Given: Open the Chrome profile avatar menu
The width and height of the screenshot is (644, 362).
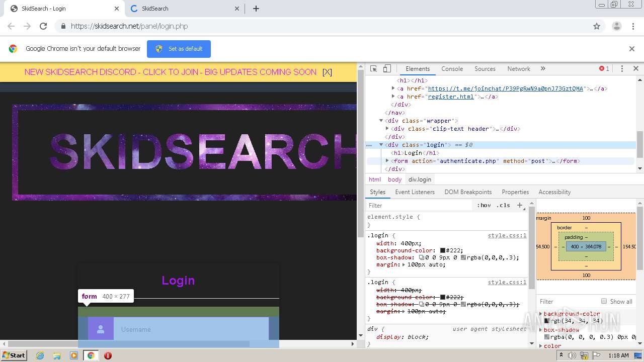Looking at the screenshot, I should (x=616, y=26).
